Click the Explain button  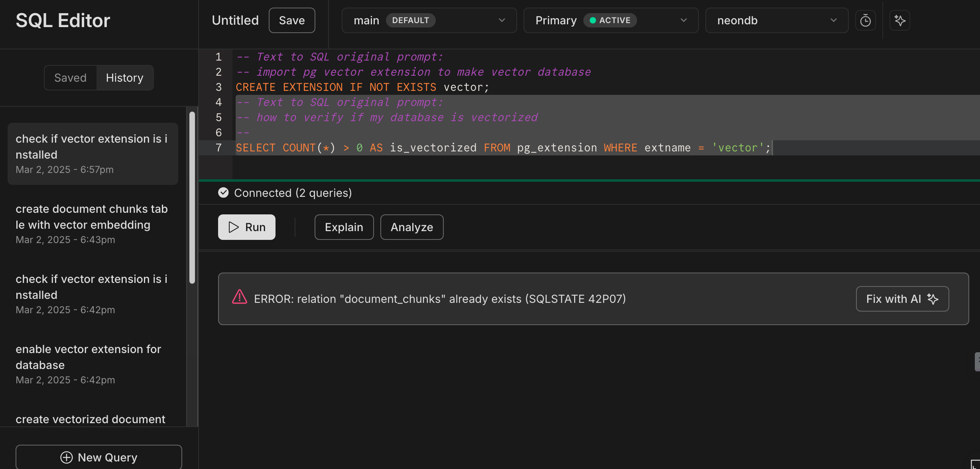pyautogui.click(x=344, y=227)
